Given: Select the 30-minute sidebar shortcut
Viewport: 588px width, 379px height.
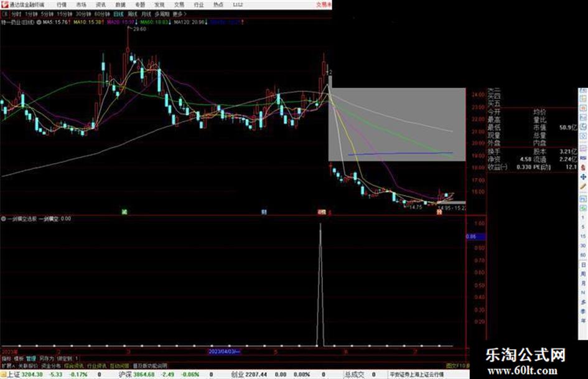Looking at the screenshot, I should [583, 246].
